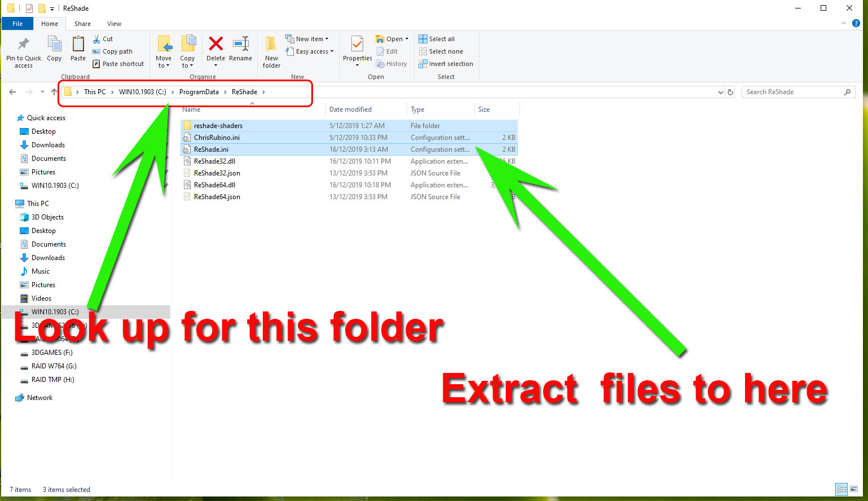Select 3DGAMES (F:) drive in sidebar
This screenshot has height=501, width=868.
52,353
